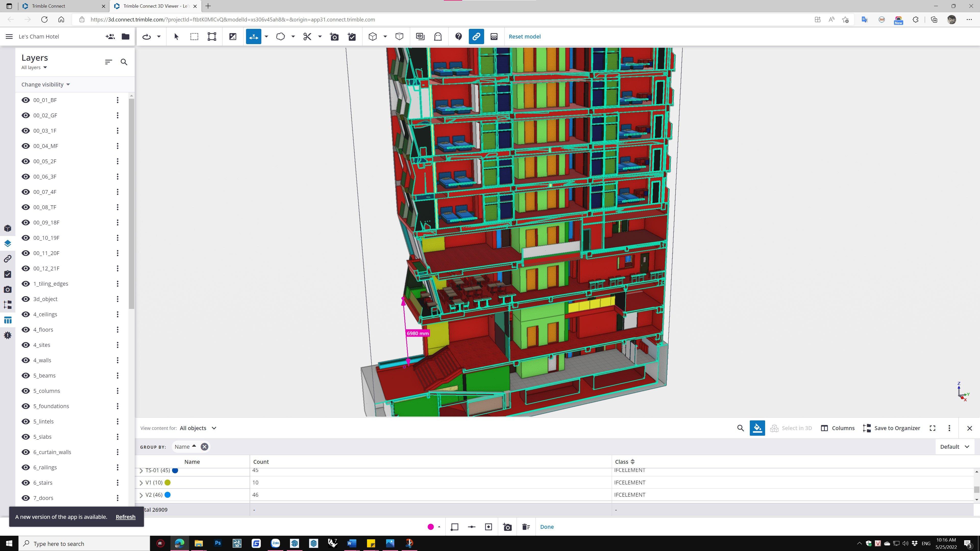Viewport: 980px width, 551px height.
Task: Open the options menu for the 6_stairs layer
Action: point(118,483)
